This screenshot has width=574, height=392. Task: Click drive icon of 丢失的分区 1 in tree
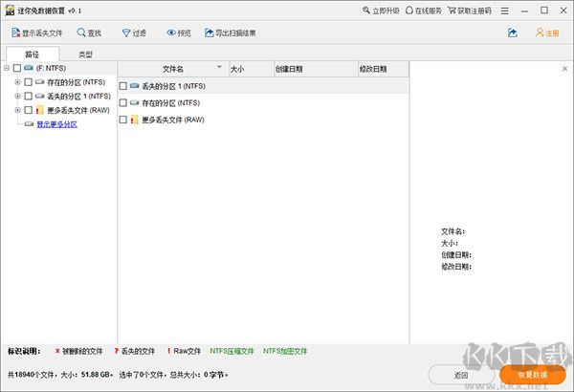[x=40, y=96]
